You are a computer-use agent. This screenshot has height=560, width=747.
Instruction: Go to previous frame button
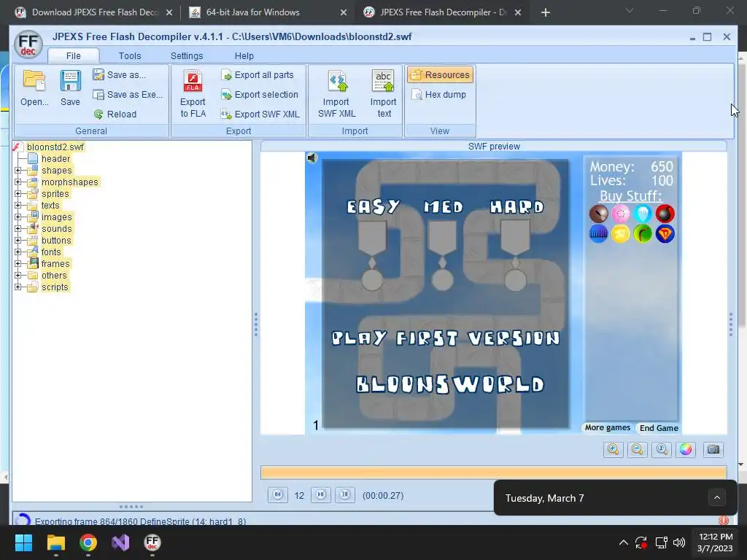278,495
